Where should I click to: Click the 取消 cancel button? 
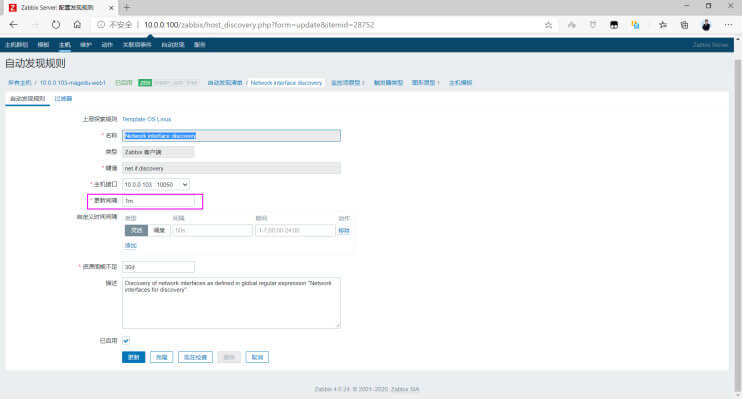point(257,357)
